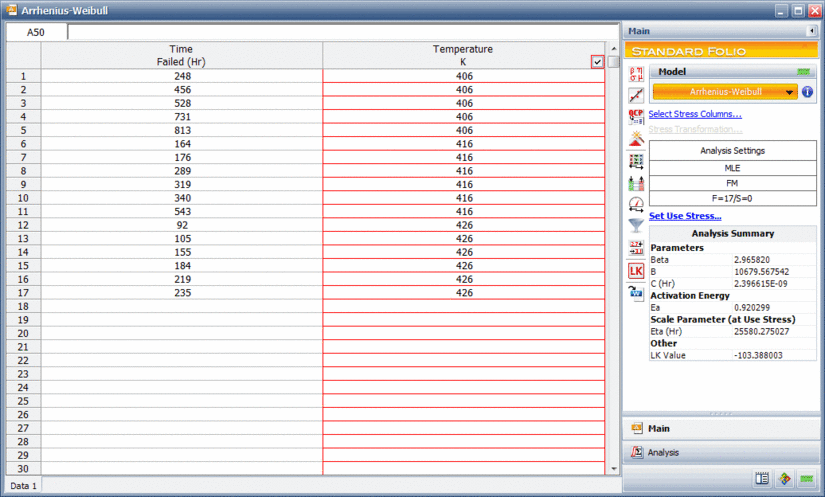Click the MLE analysis setting
This screenshot has height=497, width=825.
[x=733, y=169]
